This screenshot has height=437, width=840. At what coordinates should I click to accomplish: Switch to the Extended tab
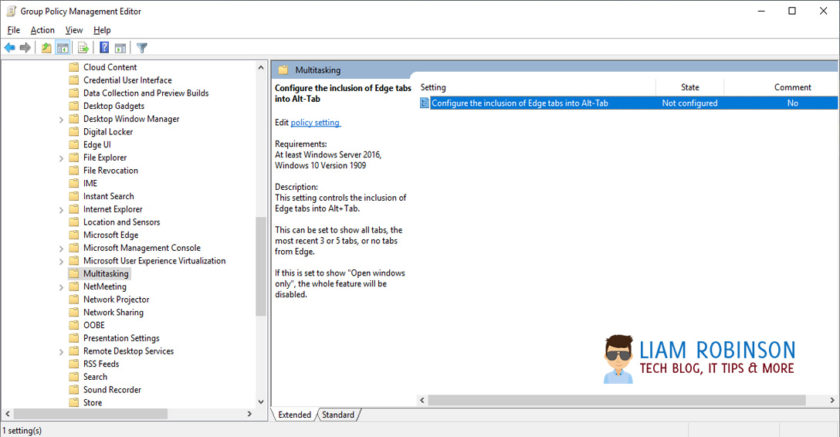tap(294, 415)
